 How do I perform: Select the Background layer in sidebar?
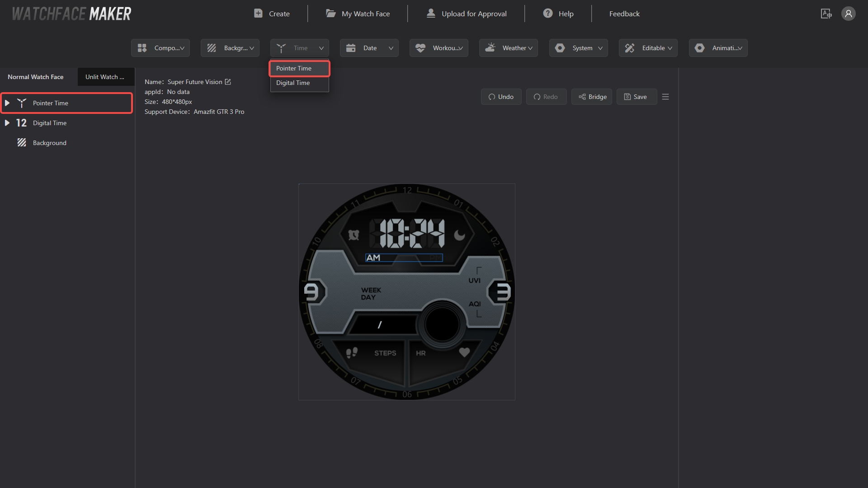[x=50, y=142]
